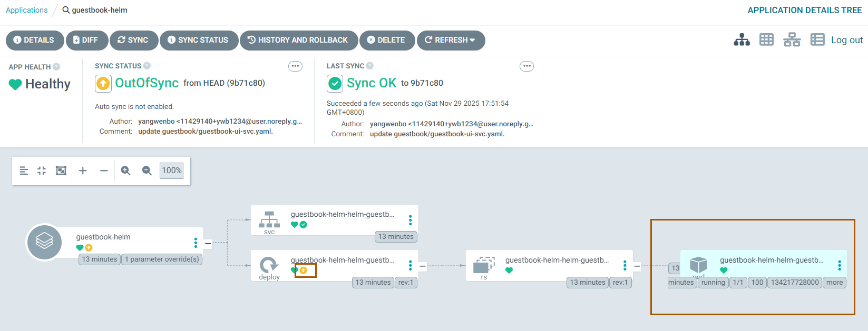
Task: Click the '1 parameter override(s)' tag
Action: coord(162,259)
